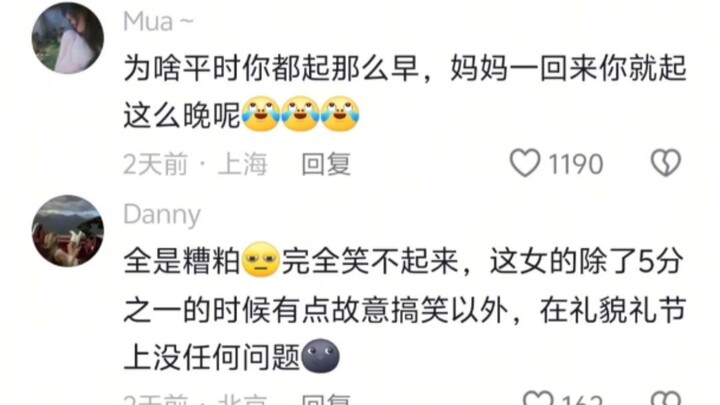Tap the dark moon face emoji
The width and height of the screenshot is (720, 405).
tap(321, 356)
